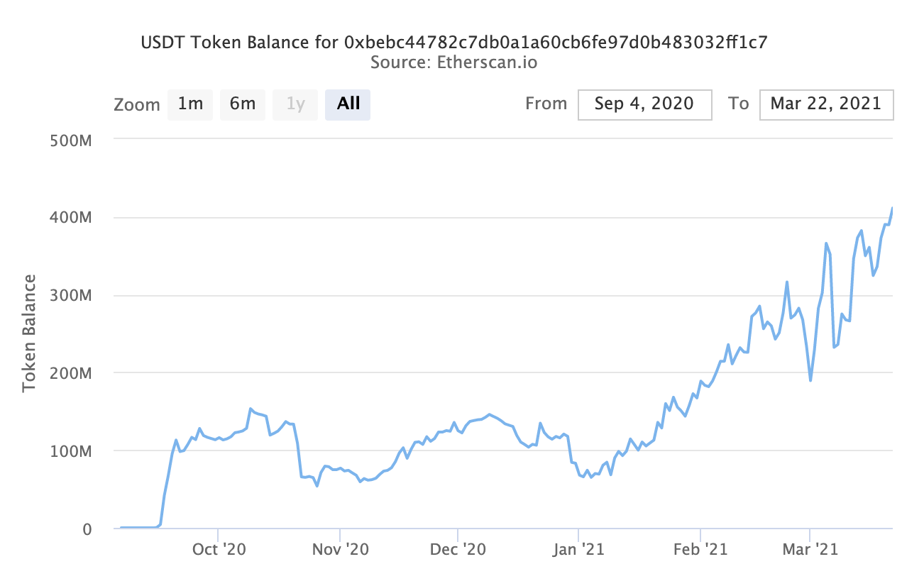Click the Oct '20 x-axis label
Screen dimensions: 924x586
tap(219, 549)
